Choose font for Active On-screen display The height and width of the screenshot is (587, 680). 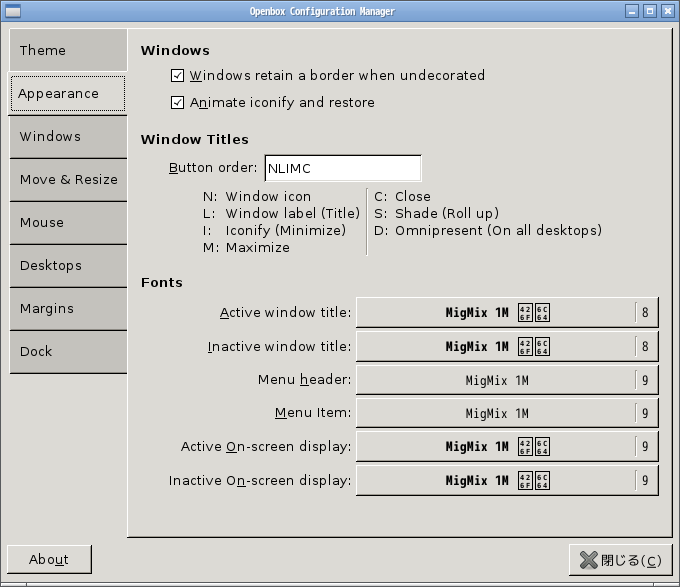(x=507, y=447)
